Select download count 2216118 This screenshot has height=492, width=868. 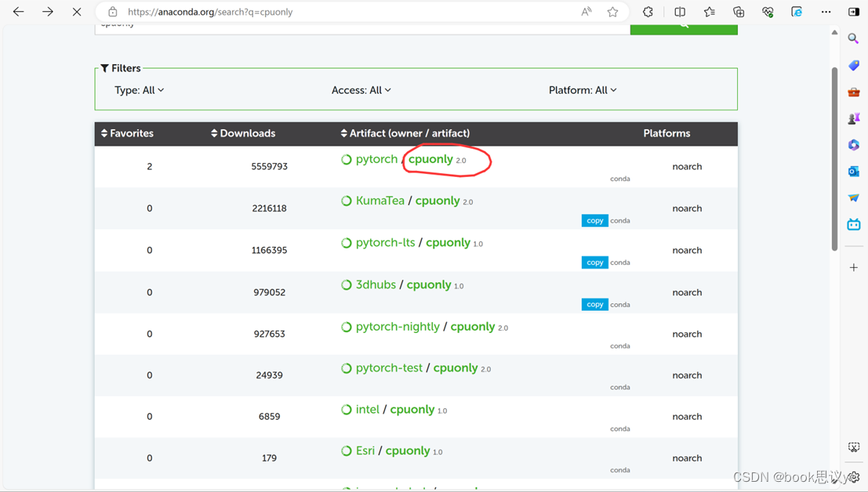coord(269,208)
